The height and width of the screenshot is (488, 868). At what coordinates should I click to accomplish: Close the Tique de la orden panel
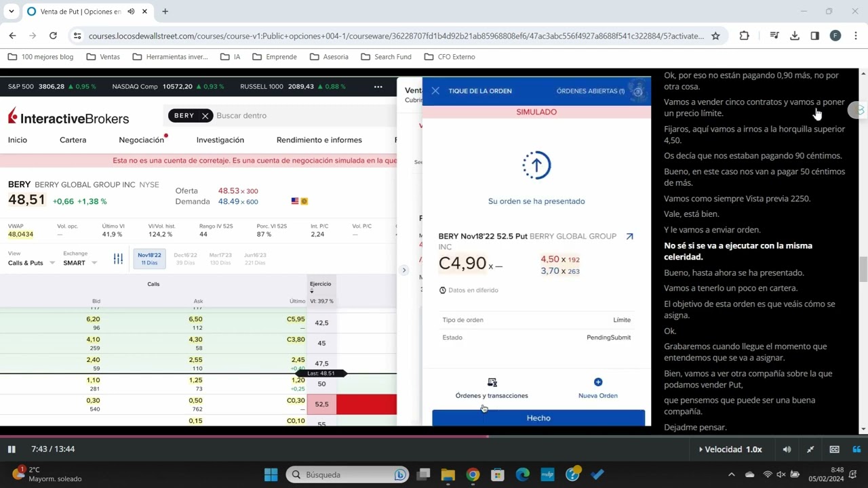click(435, 91)
